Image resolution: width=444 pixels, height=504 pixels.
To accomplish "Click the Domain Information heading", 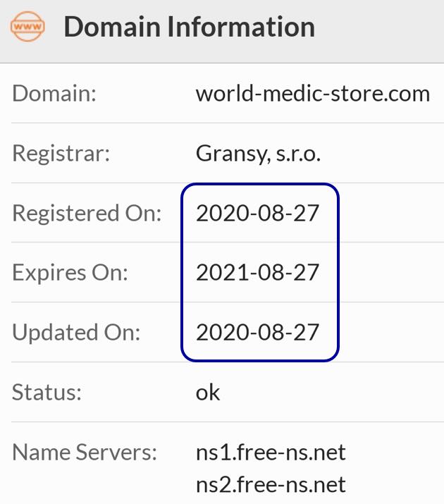I will [x=190, y=27].
